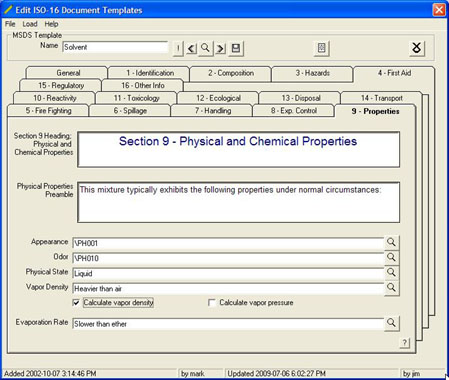Viewport: 449px width, 380px height.
Task: Open the question mark help button
Action: (x=405, y=342)
